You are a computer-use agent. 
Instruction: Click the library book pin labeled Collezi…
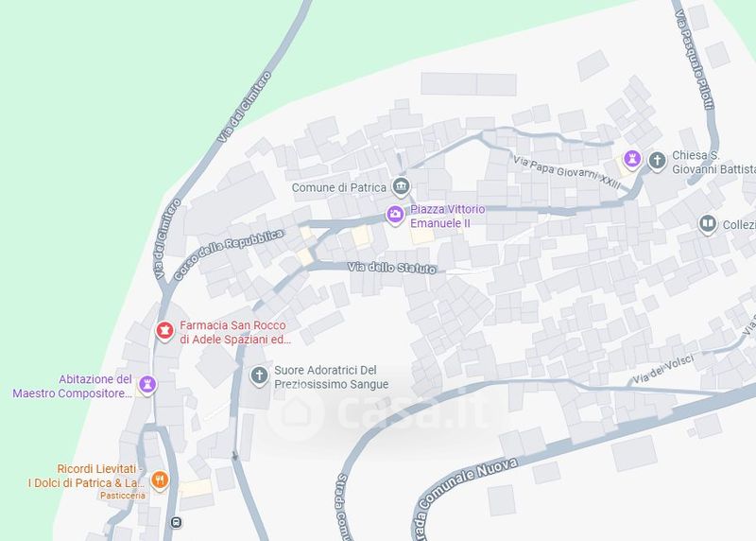click(707, 224)
